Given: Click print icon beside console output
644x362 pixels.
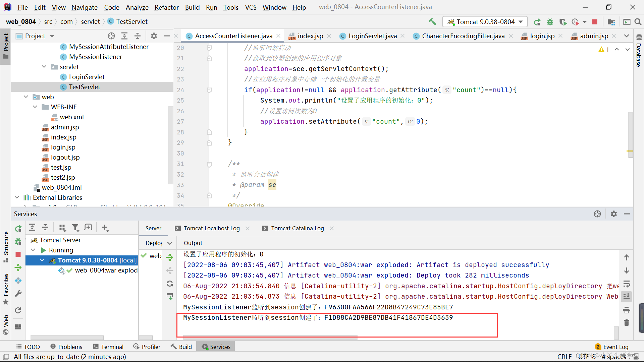Looking at the screenshot, I should (626, 310).
